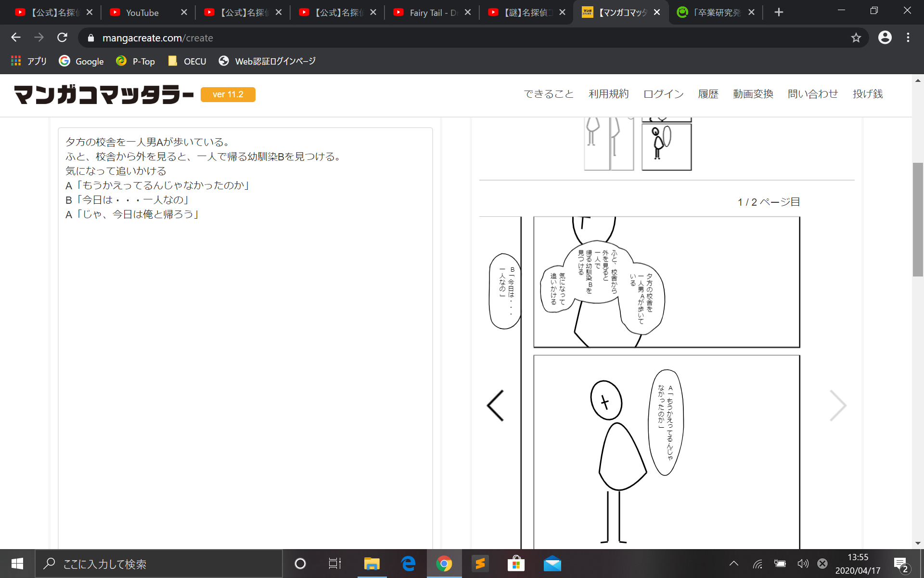Click the back navigation arrow
This screenshot has height=578, width=924.
(x=16, y=38)
